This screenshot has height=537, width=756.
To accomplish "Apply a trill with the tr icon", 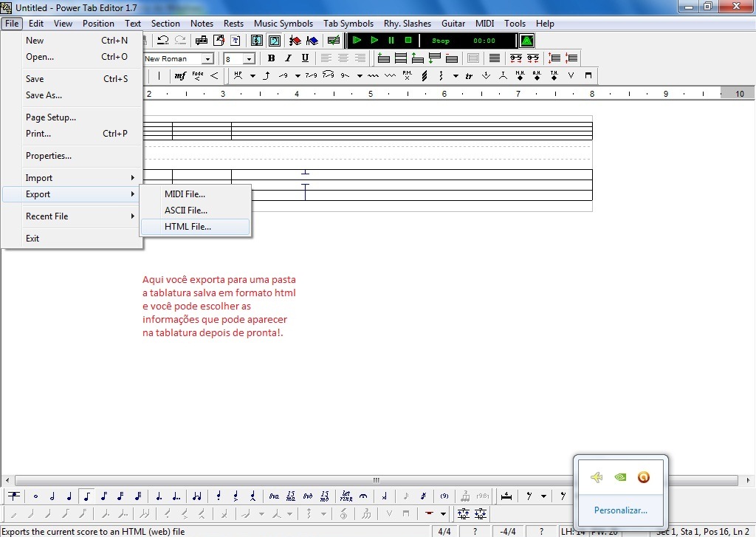I will (x=470, y=75).
